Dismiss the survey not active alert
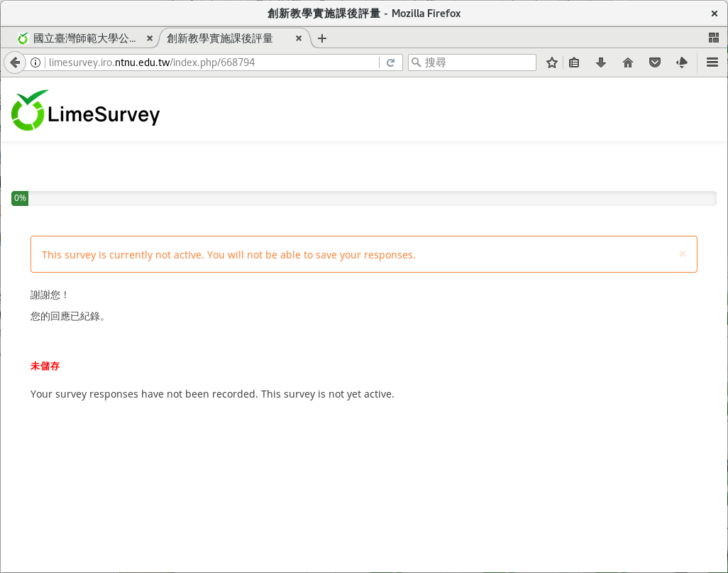Viewport: 728px width, 573px height. coord(682,253)
